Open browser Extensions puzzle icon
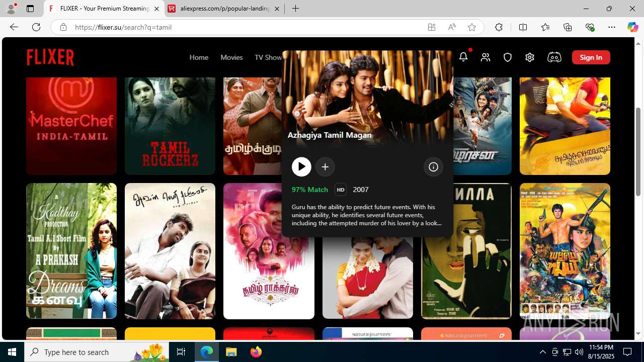Screen dimensions: 644x362 [499, 27]
